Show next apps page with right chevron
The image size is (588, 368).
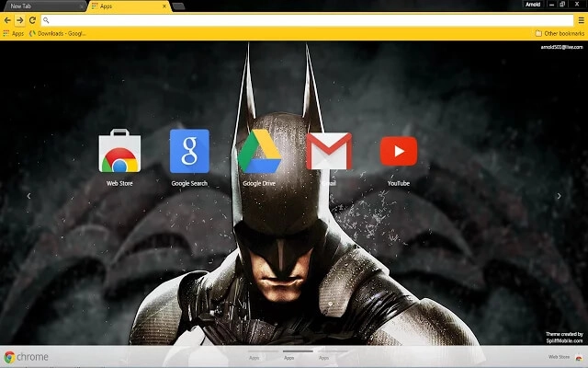(559, 196)
